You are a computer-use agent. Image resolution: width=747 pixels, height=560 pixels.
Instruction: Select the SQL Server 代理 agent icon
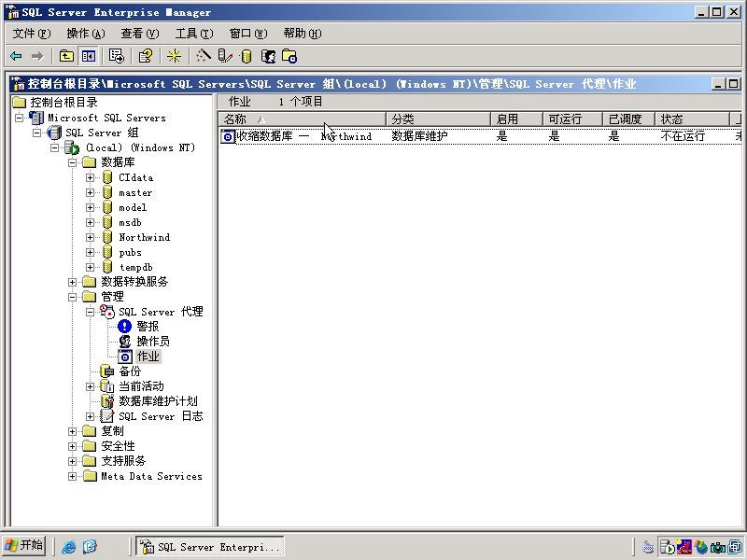click(x=107, y=312)
